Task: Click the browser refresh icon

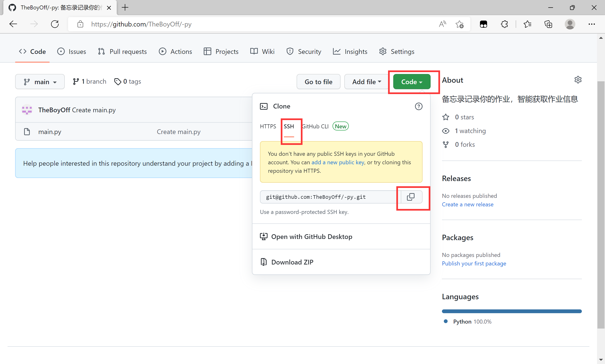Action: 55,24
